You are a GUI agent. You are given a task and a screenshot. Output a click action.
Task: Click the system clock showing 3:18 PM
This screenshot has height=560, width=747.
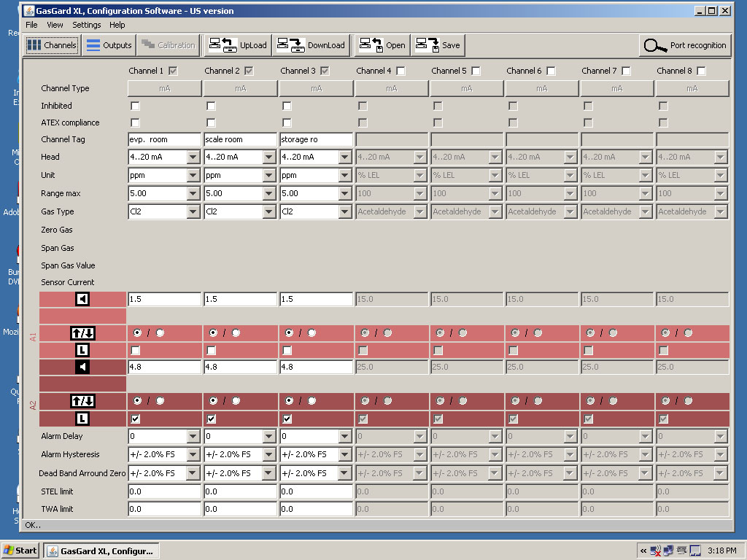tap(721, 551)
